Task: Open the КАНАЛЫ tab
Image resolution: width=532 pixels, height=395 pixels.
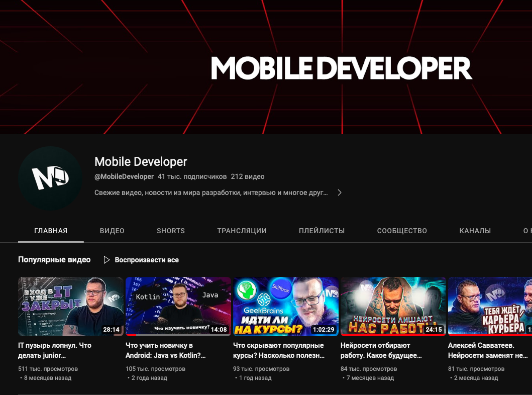Action: coord(475,231)
